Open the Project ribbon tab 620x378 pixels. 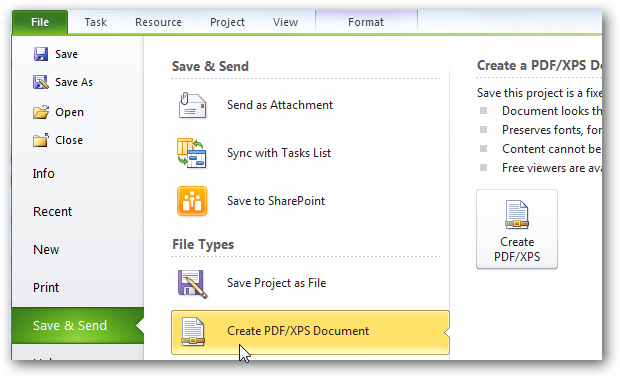227,22
